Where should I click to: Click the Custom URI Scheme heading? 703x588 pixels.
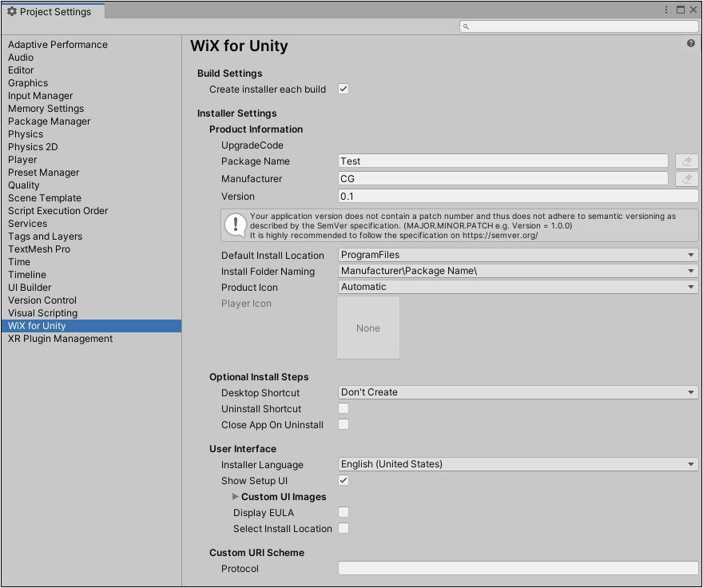tap(256, 553)
